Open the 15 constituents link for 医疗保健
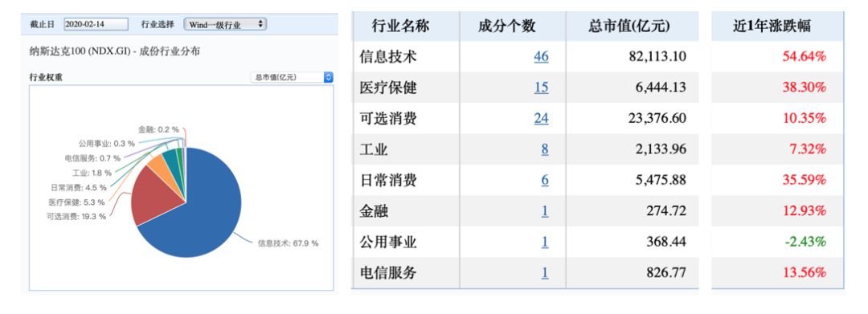The height and width of the screenshot is (314, 868). tap(541, 88)
